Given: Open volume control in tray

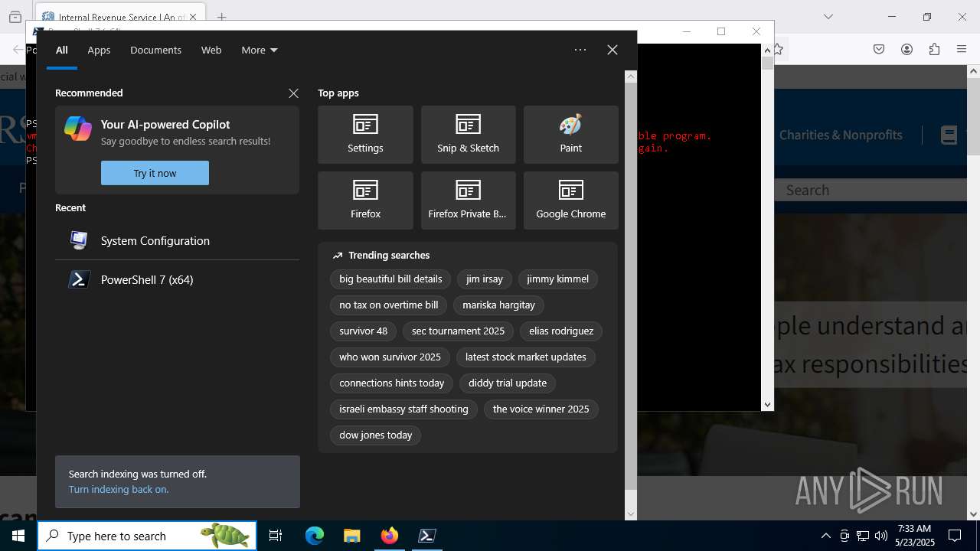Looking at the screenshot, I should [881, 536].
